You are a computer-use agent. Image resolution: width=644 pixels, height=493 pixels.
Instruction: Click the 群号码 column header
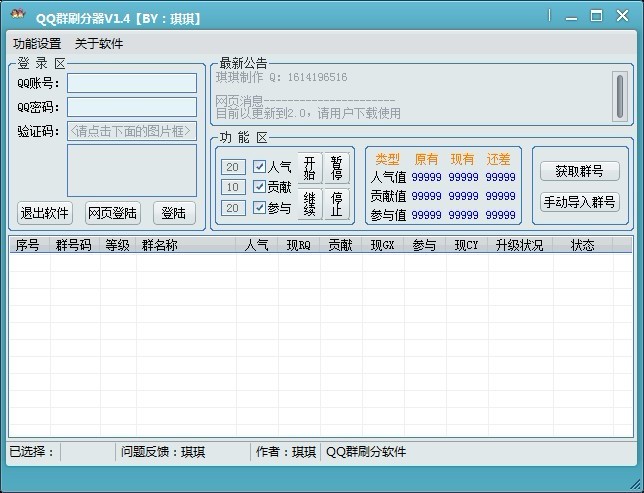pos(74,245)
